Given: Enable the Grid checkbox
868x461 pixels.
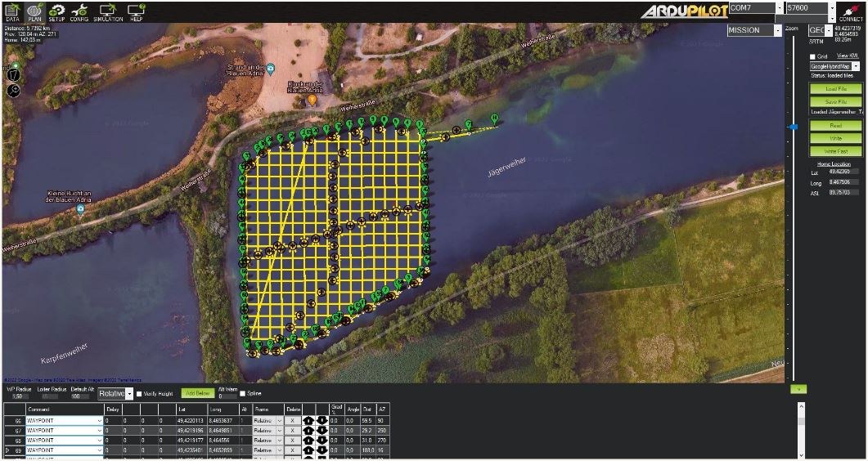Looking at the screenshot, I should pyautogui.click(x=812, y=56).
